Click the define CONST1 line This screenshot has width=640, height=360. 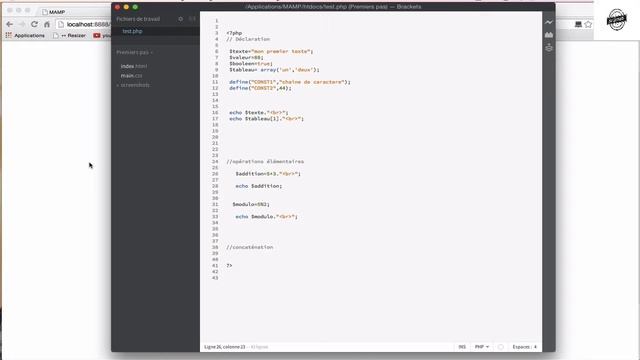click(290, 82)
